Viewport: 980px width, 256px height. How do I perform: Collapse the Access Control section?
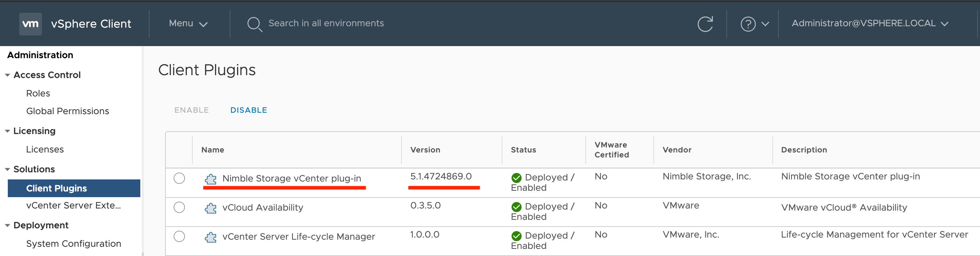(7, 75)
